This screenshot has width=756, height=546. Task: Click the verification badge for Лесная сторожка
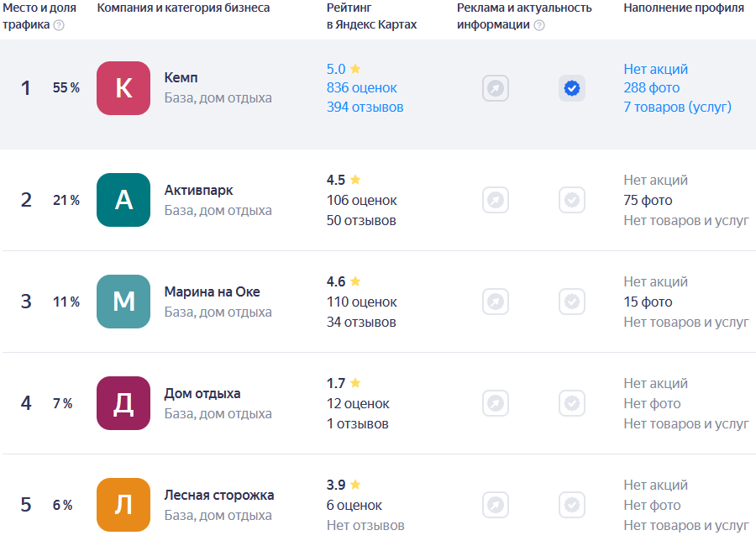(572, 505)
